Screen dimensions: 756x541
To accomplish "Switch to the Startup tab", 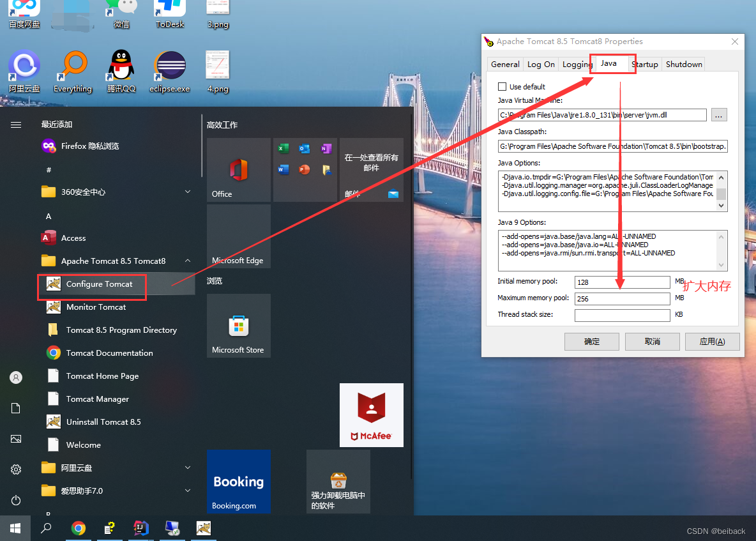I will [645, 64].
